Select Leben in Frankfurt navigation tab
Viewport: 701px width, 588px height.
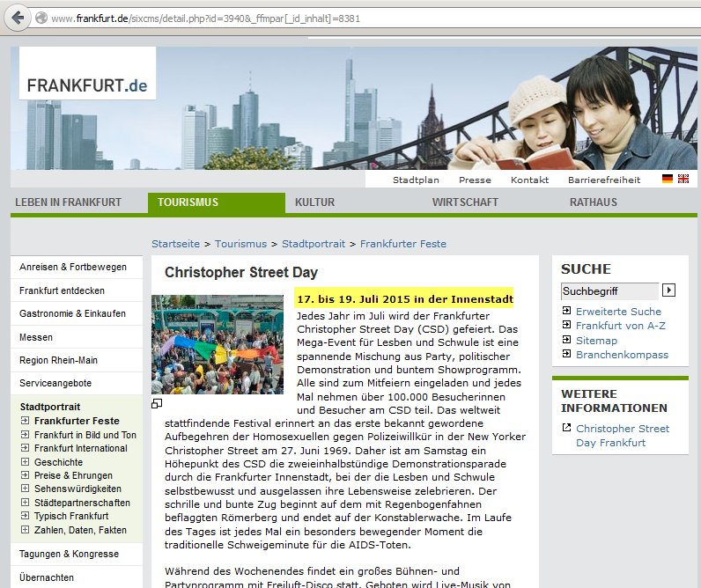pos(68,202)
